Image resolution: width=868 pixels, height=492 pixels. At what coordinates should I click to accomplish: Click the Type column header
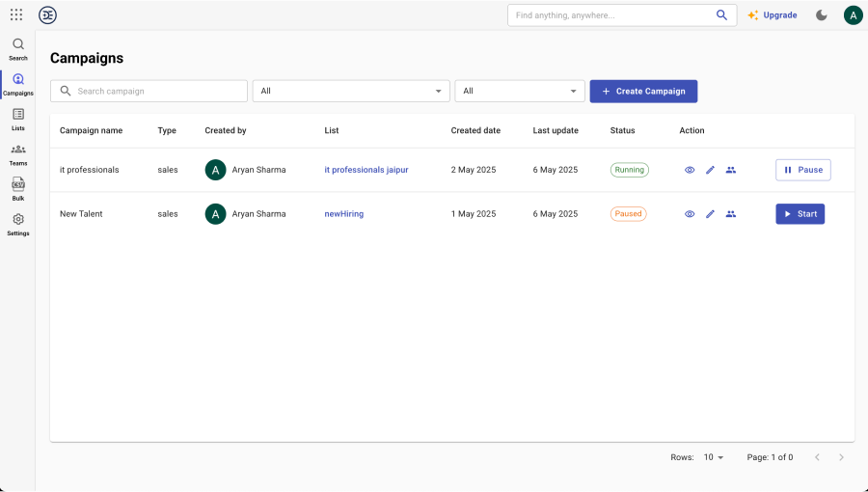pos(167,130)
